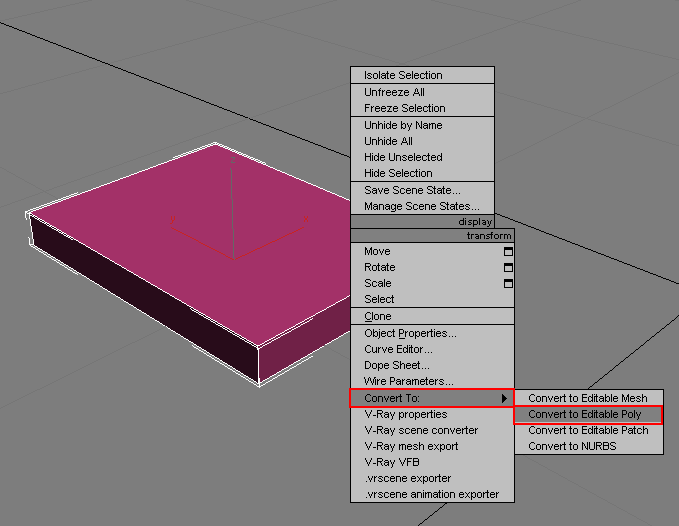Click Hide Unselected entry

coord(422,157)
